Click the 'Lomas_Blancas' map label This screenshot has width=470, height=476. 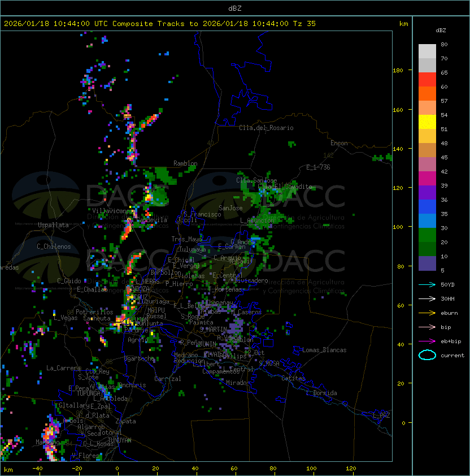point(324,350)
